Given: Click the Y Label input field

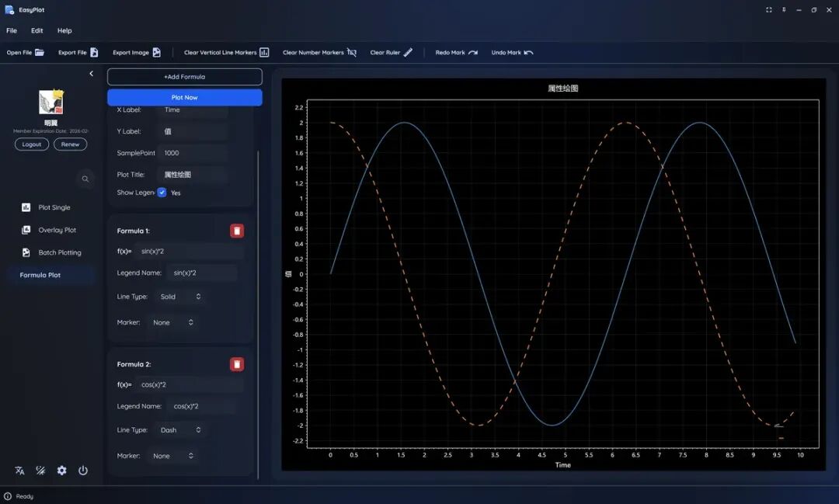Looking at the screenshot, I should pyautogui.click(x=193, y=131).
